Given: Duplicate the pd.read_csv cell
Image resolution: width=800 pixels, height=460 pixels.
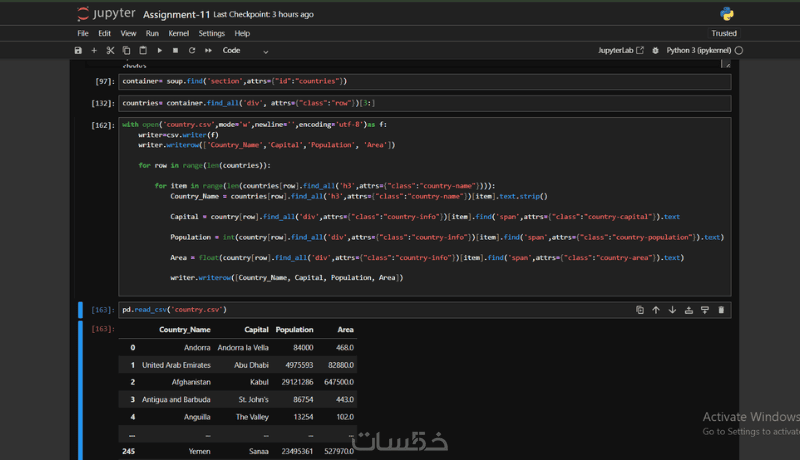Looking at the screenshot, I should point(640,310).
